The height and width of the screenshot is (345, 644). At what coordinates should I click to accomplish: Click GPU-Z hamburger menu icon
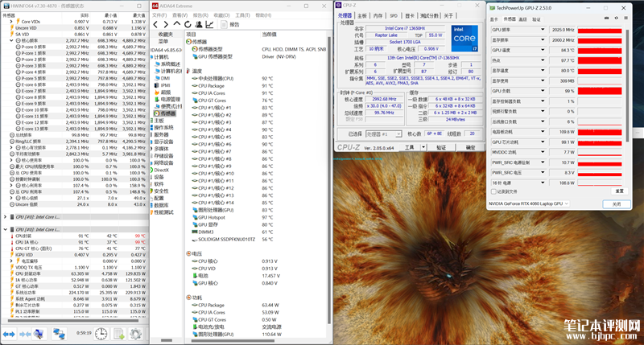coord(625,18)
